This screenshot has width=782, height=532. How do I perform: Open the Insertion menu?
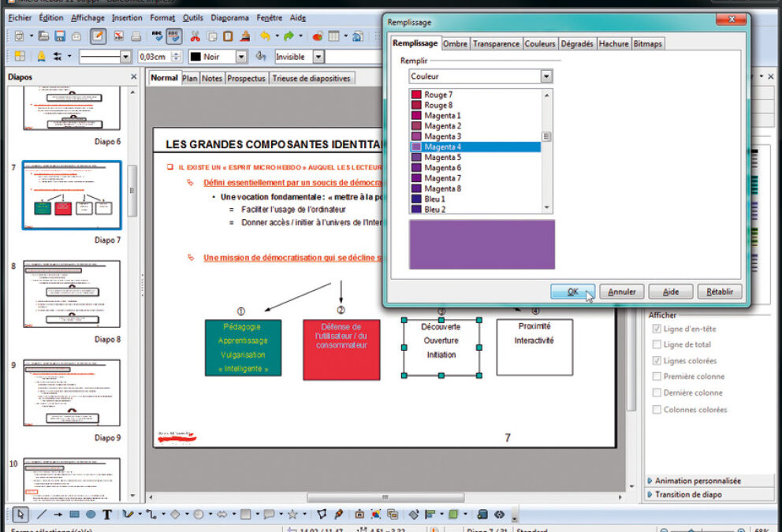(127, 17)
